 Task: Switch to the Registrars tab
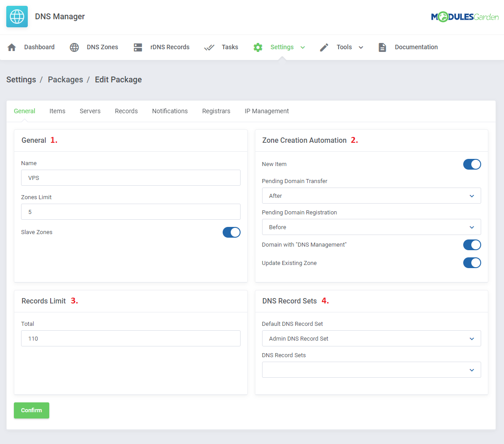click(x=216, y=111)
